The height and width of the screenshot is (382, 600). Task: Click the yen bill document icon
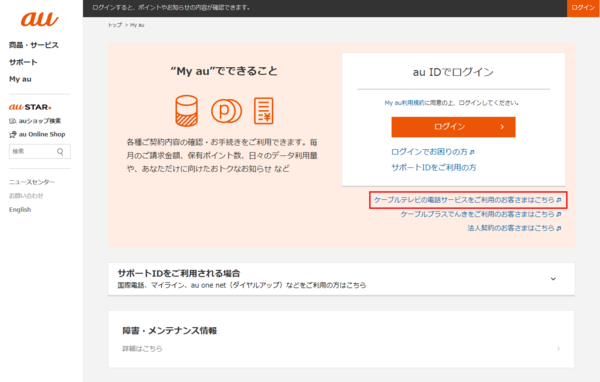click(264, 111)
